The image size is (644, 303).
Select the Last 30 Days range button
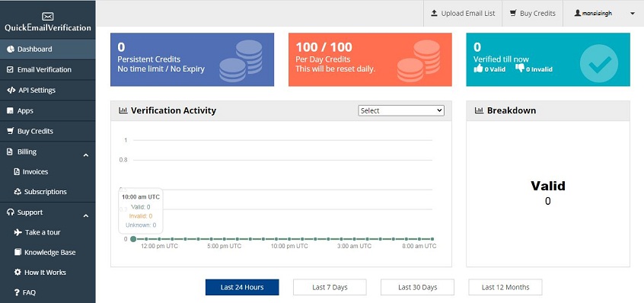point(417,288)
